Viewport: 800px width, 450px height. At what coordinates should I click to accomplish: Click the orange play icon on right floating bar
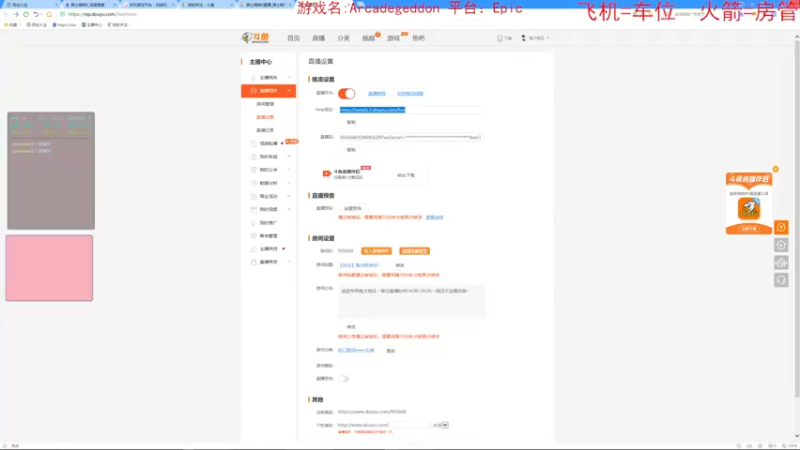pyautogui.click(x=781, y=227)
